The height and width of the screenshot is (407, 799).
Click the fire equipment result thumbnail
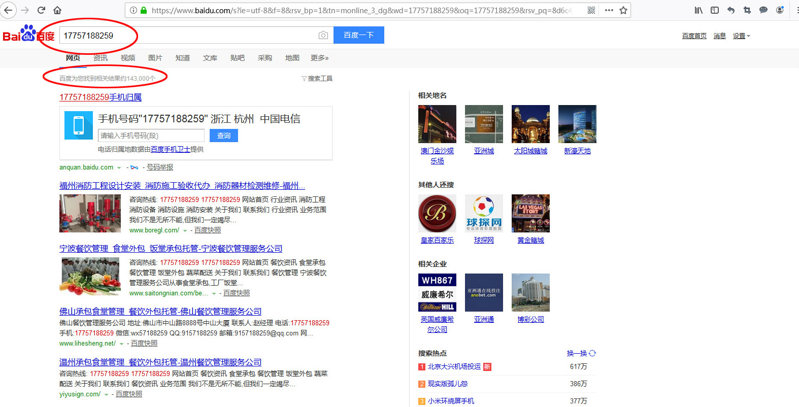[x=90, y=213]
